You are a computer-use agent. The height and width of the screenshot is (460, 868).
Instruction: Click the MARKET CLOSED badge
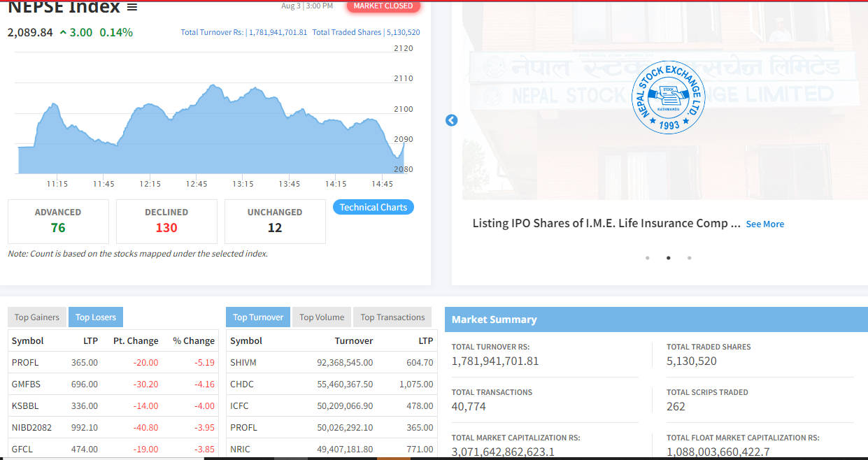[383, 6]
